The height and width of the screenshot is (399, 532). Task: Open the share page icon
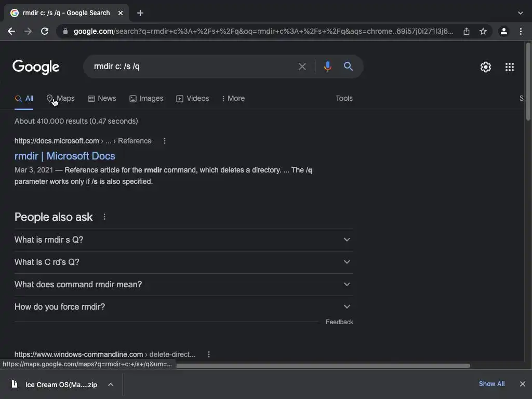coord(467,31)
